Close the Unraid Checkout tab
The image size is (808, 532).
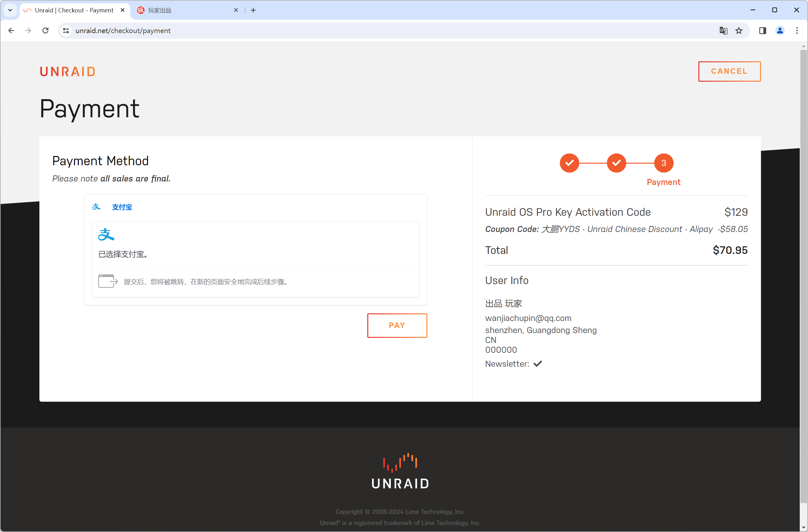pos(123,10)
